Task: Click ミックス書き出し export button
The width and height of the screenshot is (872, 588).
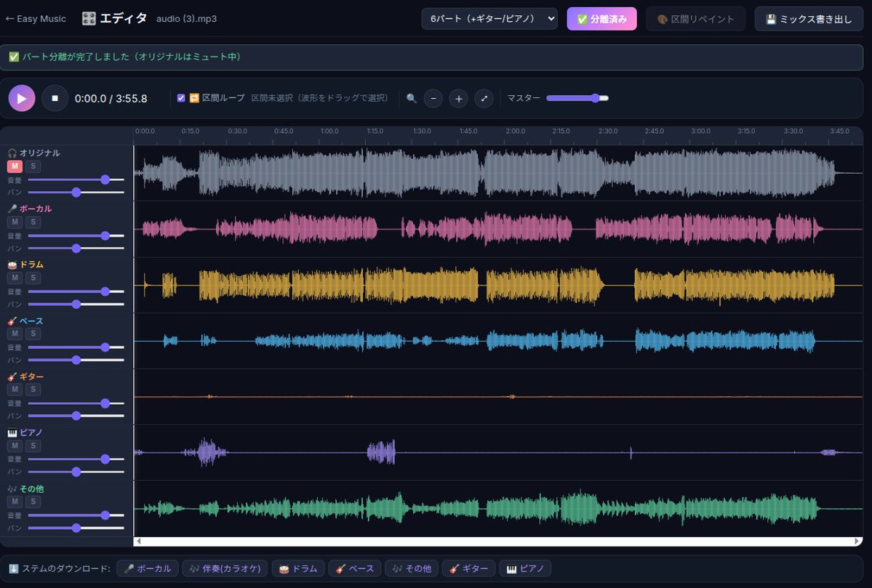Action: coord(809,19)
